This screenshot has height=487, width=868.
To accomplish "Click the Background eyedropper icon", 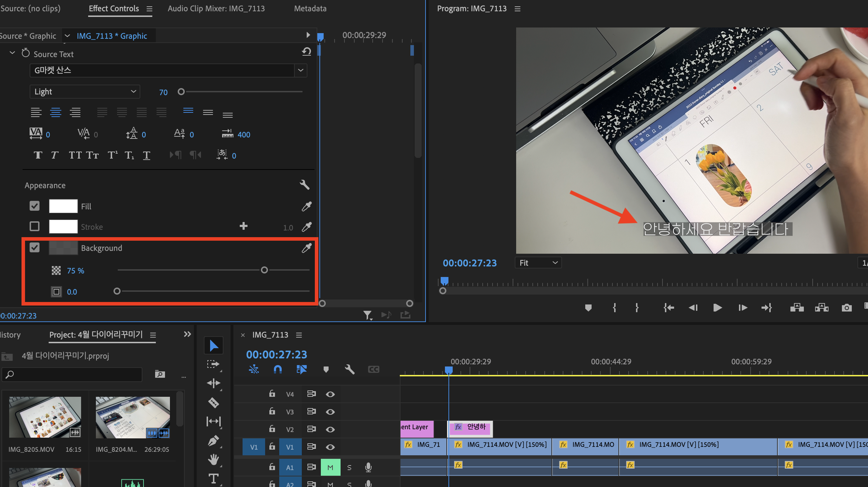I will [x=306, y=248].
